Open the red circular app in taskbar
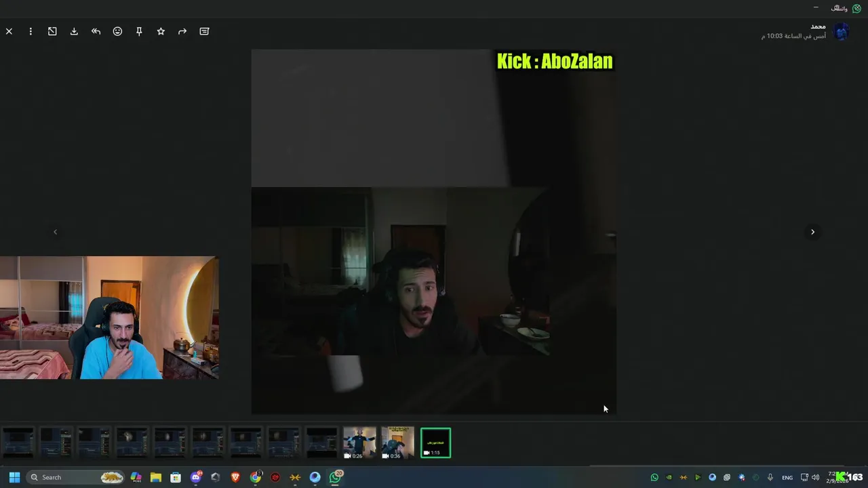868x488 pixels. [275, 477]
